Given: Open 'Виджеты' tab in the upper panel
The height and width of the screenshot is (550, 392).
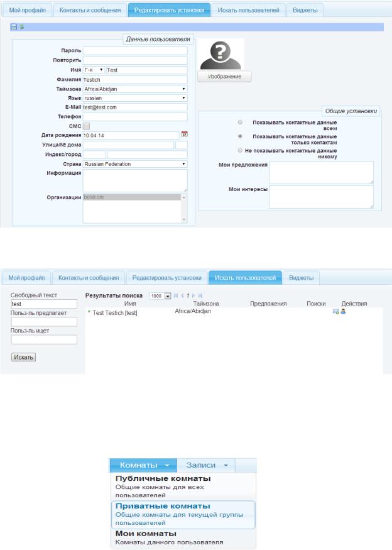Looking at the screenshot, I should [305, 10].
